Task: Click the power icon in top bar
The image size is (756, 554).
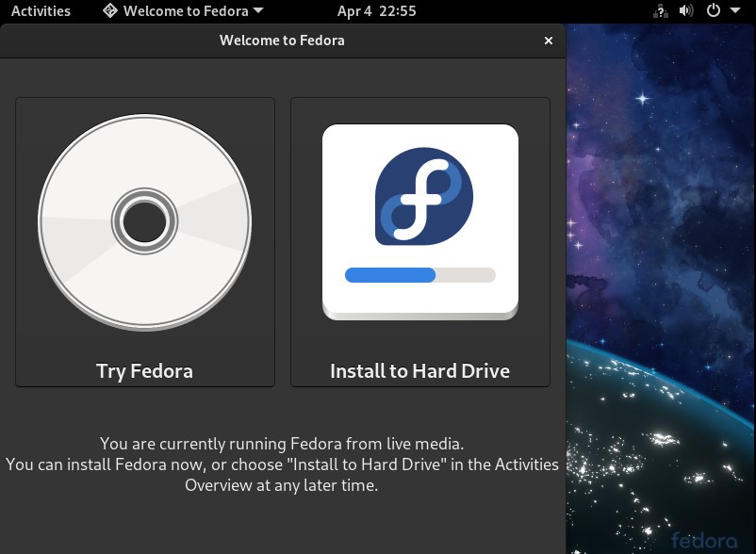Action: pyautogui.click(x=713, y=10)
